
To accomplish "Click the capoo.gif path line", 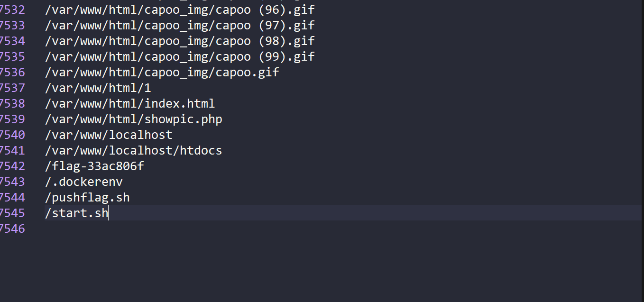I will pos(162,72).
